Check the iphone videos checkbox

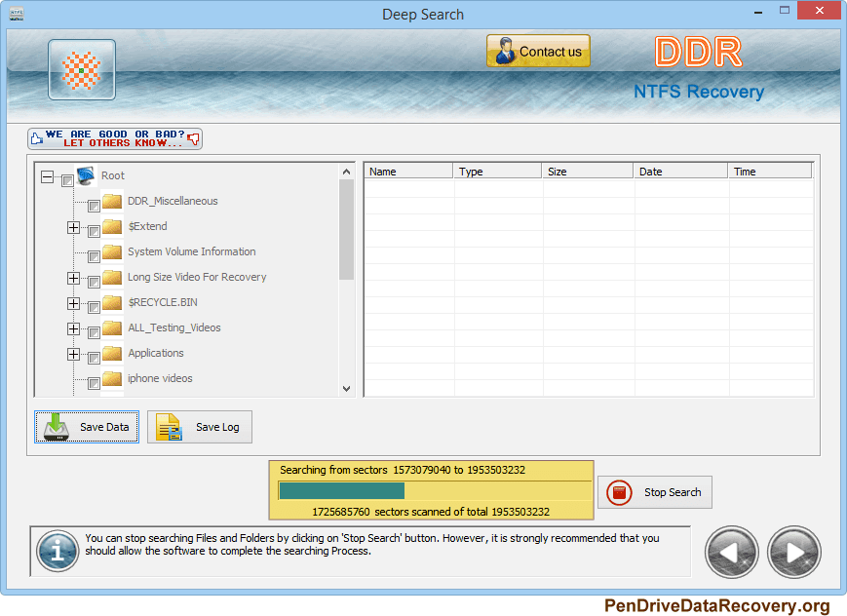(94, 384)
